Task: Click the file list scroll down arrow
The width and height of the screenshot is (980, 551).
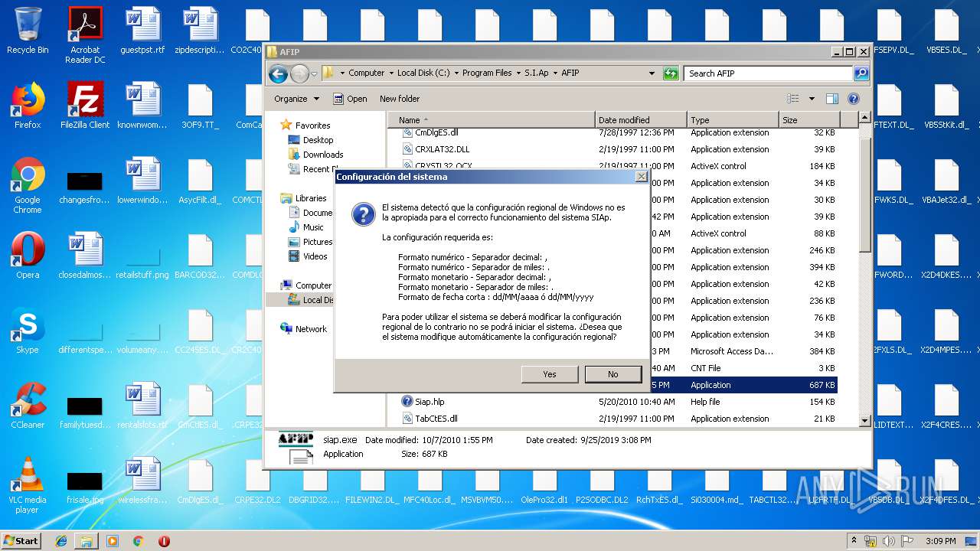Action: [x=865, y=421]
